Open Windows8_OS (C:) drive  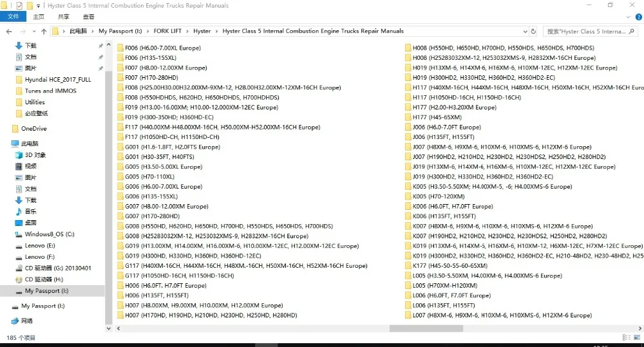click(x=50, y=234)
